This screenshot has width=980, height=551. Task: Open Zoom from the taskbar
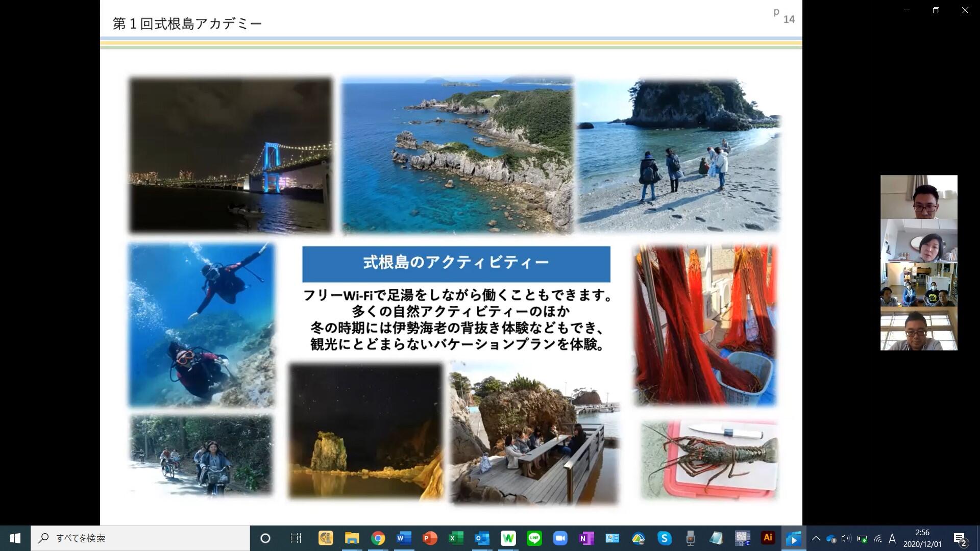560,538
